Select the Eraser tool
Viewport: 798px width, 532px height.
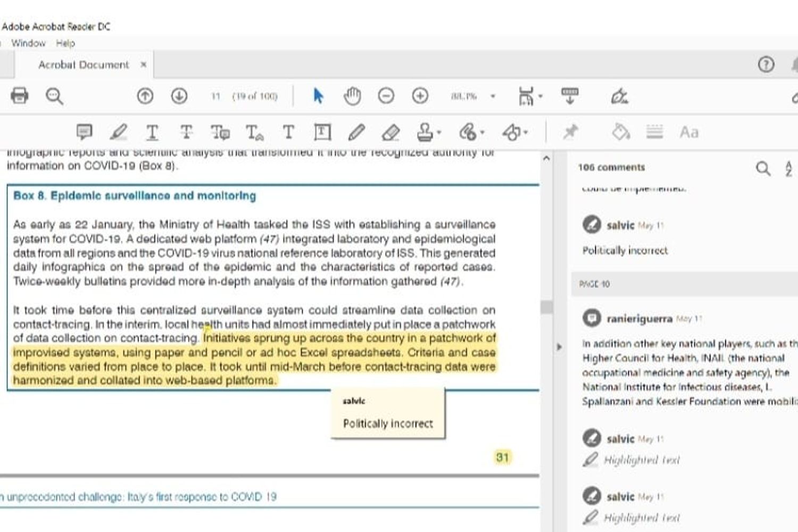[x=391, y=132]
